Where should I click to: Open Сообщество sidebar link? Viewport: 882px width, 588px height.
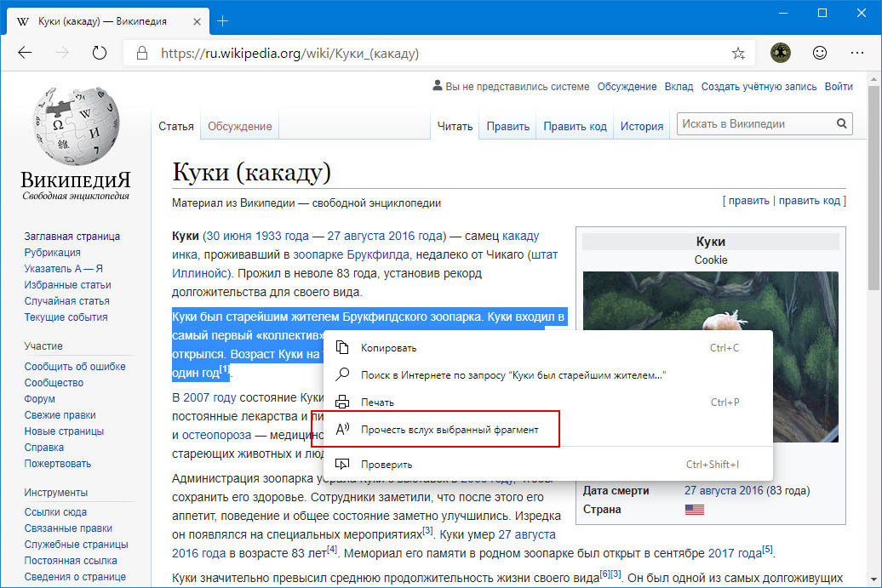[x=54, y=383]
